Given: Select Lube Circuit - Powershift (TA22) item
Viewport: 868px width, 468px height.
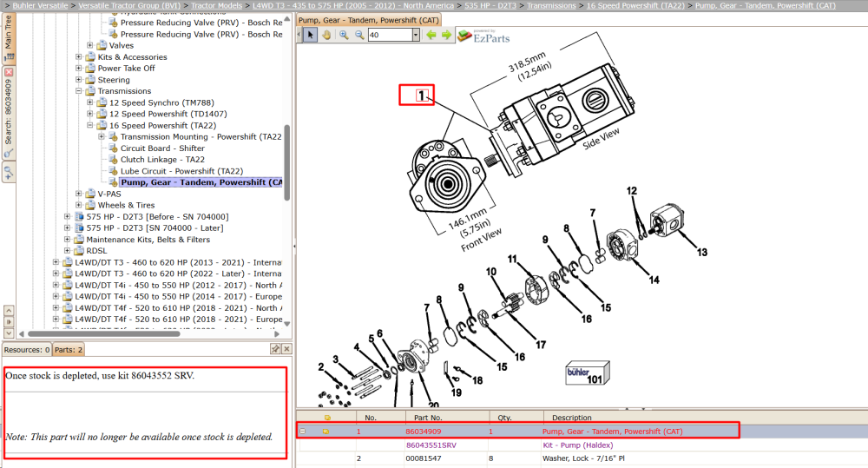Looking at the screenshot, I should (x=181, y=171).
